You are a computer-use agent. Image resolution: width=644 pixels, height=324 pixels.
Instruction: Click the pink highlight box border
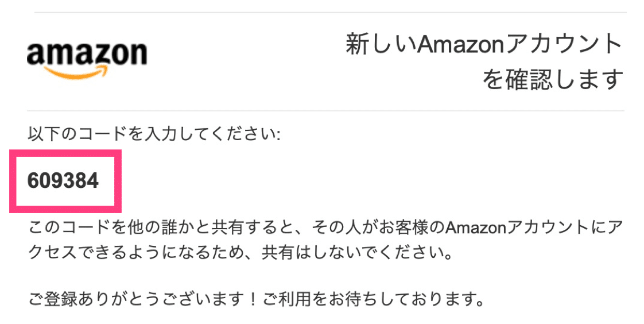(65, 152)
